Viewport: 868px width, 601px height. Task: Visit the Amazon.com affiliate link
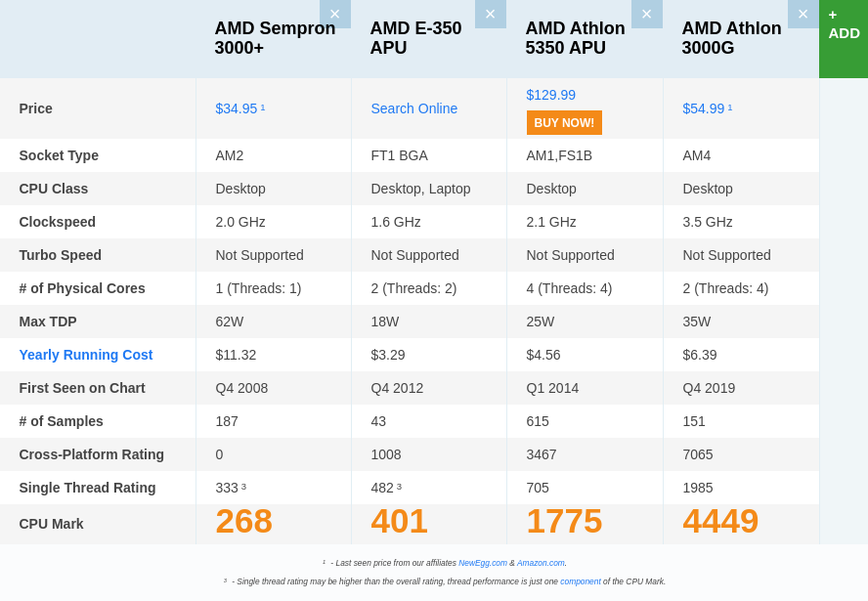pyautogui.click(x=541, y=563)
